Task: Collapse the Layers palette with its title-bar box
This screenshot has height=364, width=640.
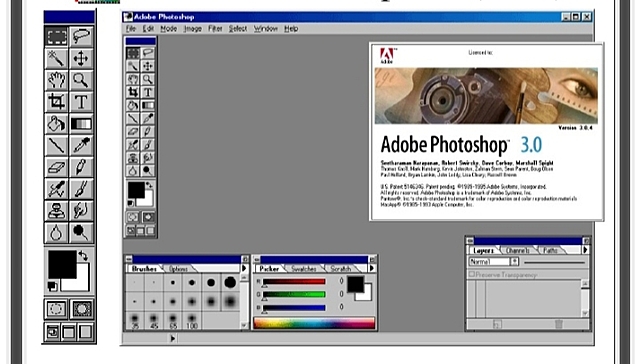Action: click(x=586, y=241)
